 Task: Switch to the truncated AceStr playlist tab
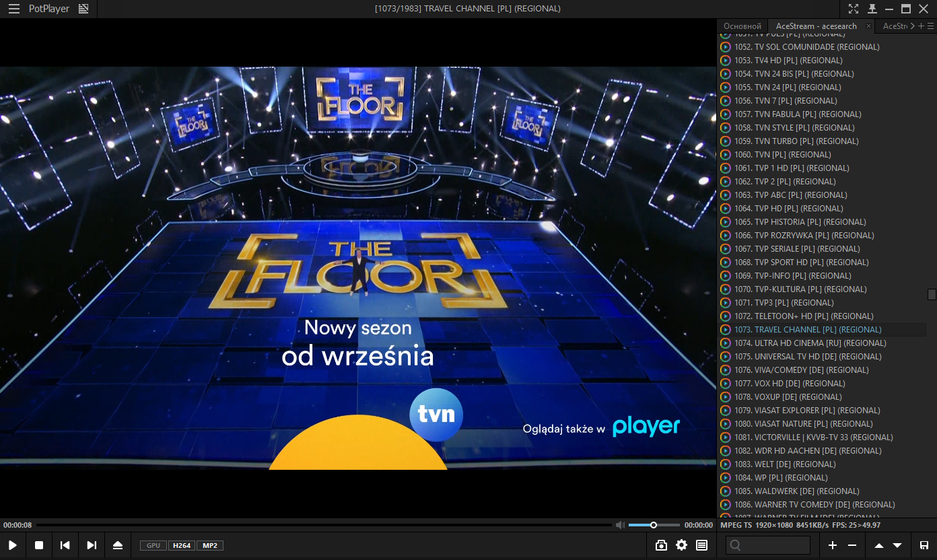894,26
